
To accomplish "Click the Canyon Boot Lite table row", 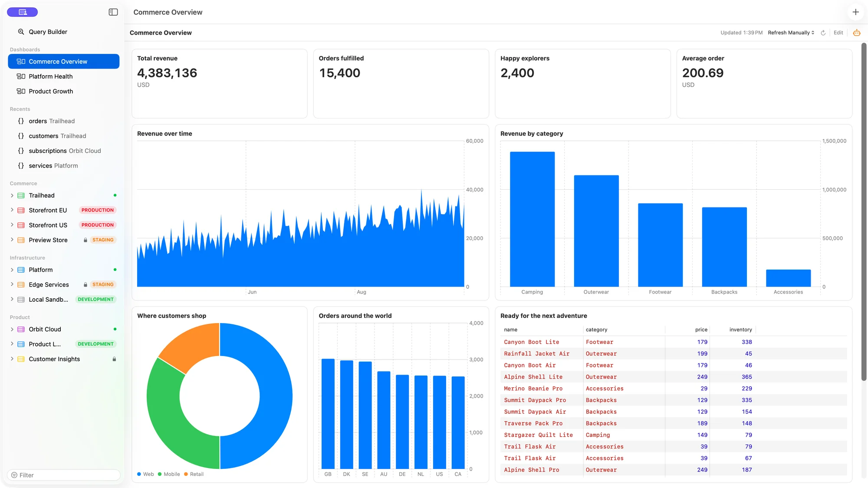I will point(673,342).
